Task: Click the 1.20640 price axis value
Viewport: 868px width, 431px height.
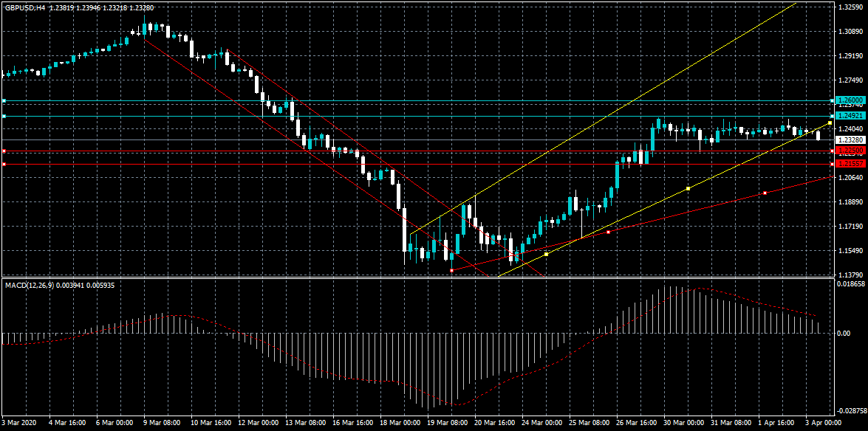Action: tap(851, 178)
